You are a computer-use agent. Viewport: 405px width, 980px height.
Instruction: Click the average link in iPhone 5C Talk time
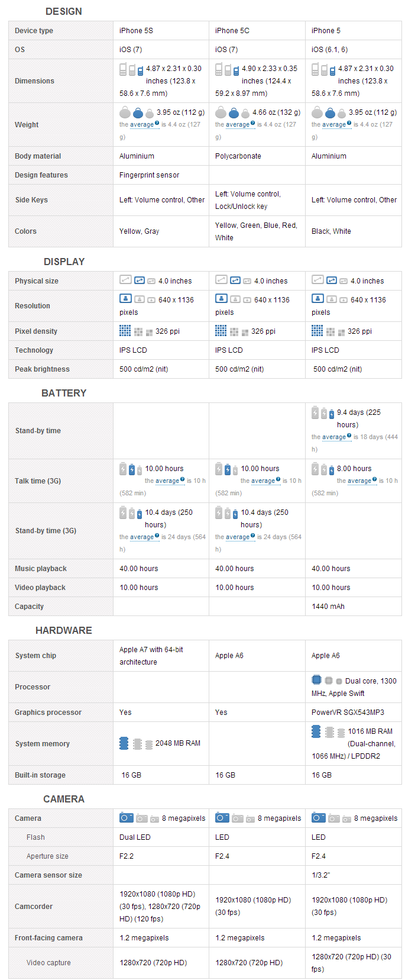point(263,481)
